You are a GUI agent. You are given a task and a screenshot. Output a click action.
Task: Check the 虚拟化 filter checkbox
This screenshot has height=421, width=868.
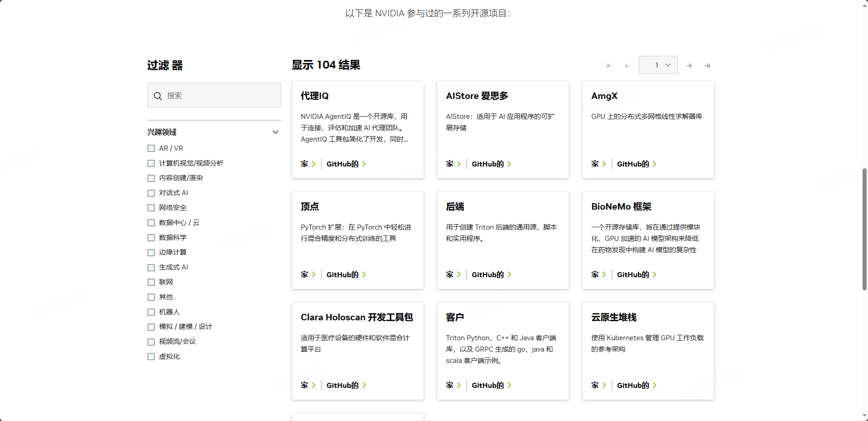[x=151, y=357]
